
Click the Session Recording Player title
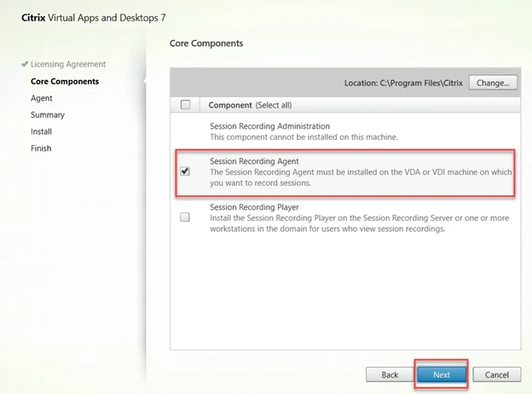(254, 207)
